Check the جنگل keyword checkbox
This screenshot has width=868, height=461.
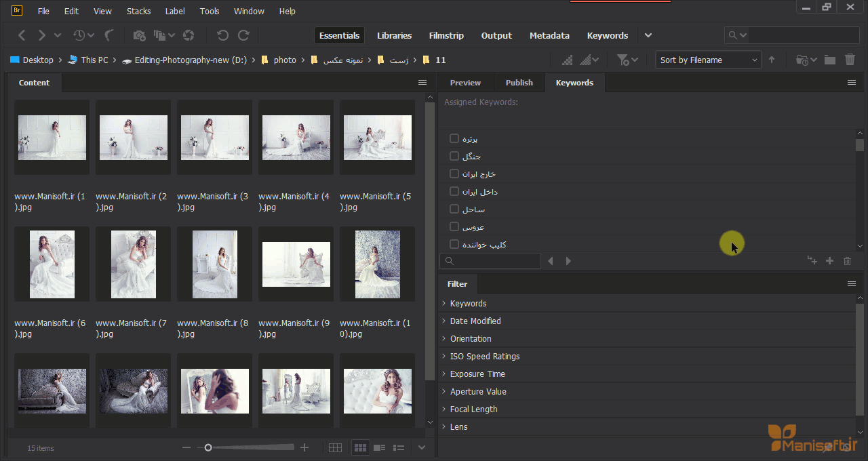point(454,156)
